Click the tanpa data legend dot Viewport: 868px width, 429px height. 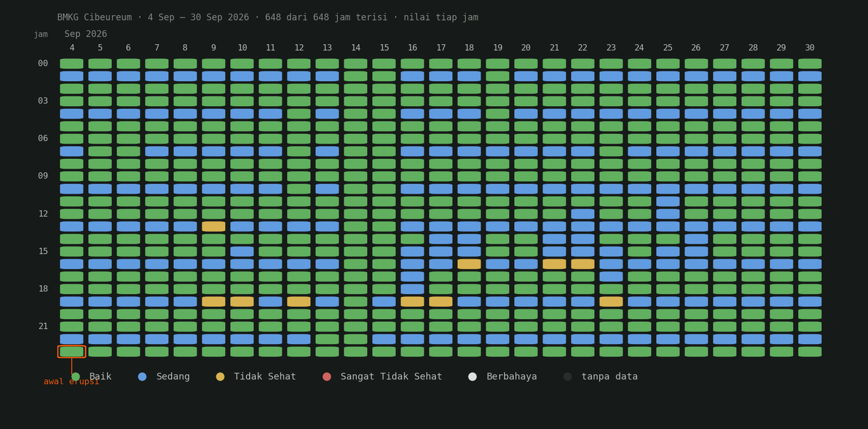tap(568, 376)
